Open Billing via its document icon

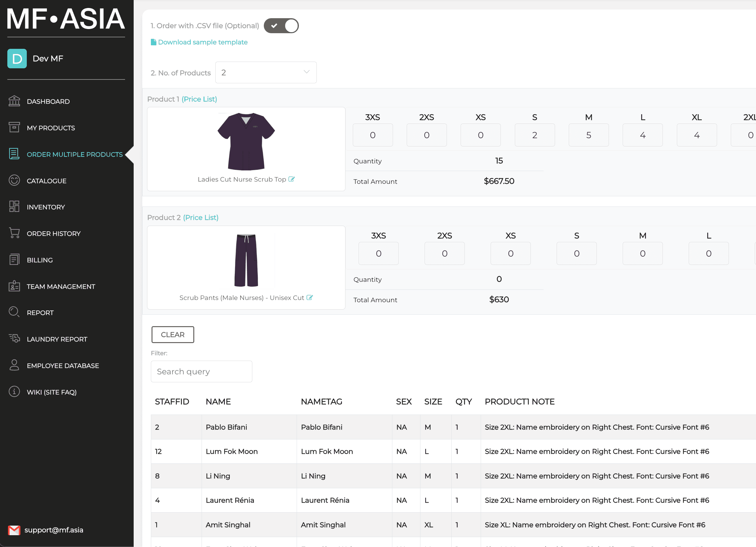[14, 259]
